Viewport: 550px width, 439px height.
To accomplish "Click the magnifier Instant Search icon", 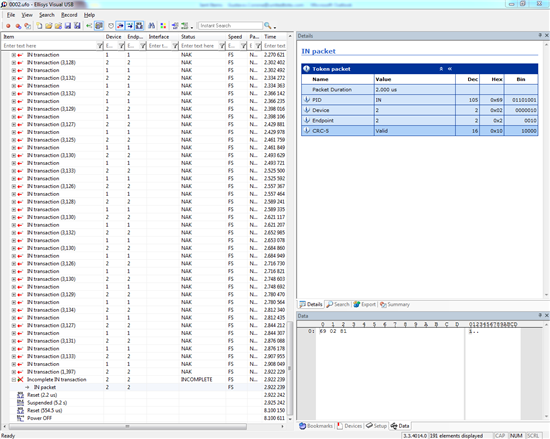I will 267,26.
